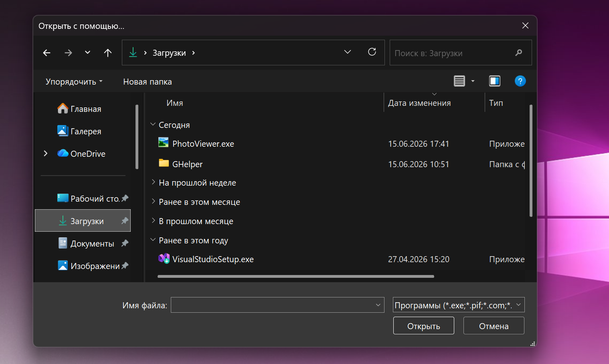Click the Главная home icon
The image size is (609, 364).
click(x=63, y=108)
